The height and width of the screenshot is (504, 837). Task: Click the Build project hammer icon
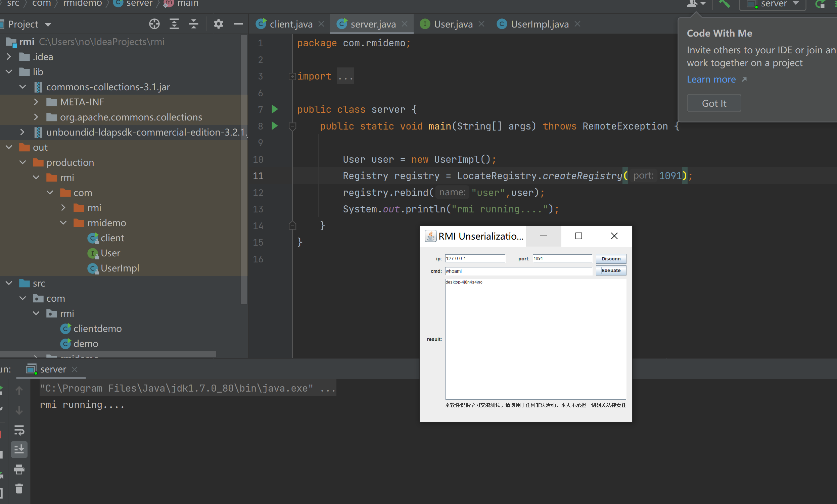coord(725,4)
